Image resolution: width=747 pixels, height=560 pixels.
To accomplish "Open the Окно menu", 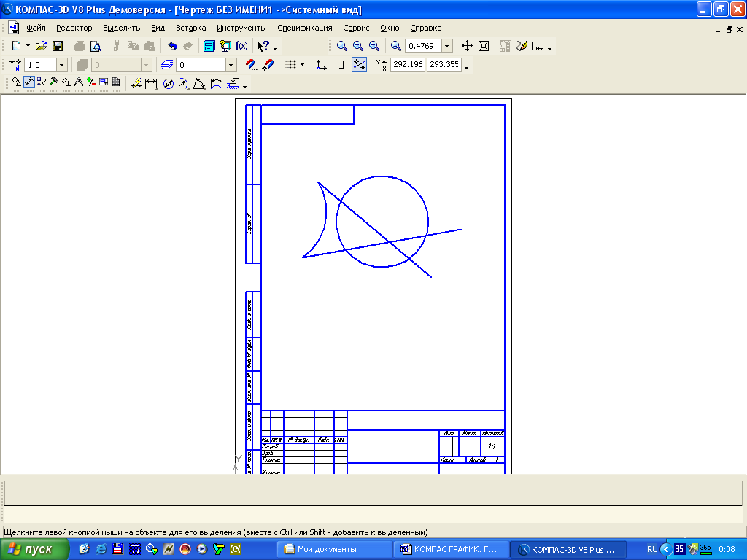I will click(x=390, y=28).
